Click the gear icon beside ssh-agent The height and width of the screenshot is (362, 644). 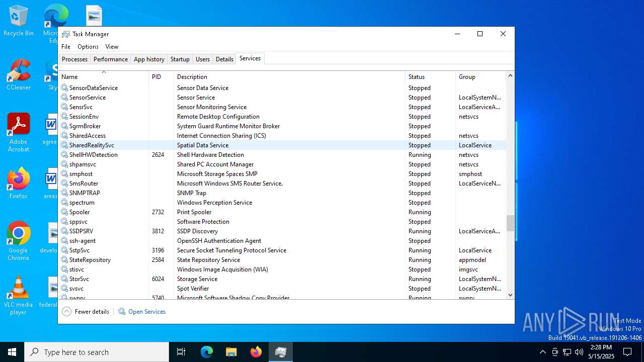tap(64, 240)
